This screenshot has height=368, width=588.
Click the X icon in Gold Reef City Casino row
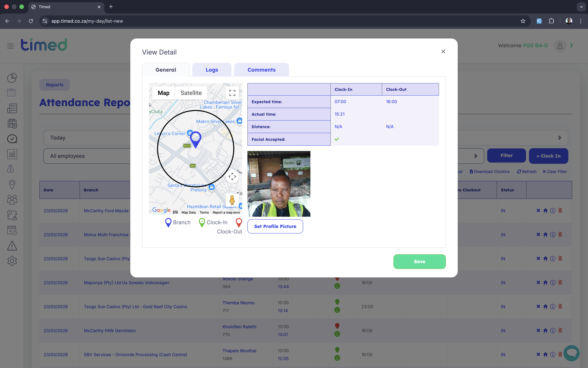pyautogui.click(x=538, y=306)
